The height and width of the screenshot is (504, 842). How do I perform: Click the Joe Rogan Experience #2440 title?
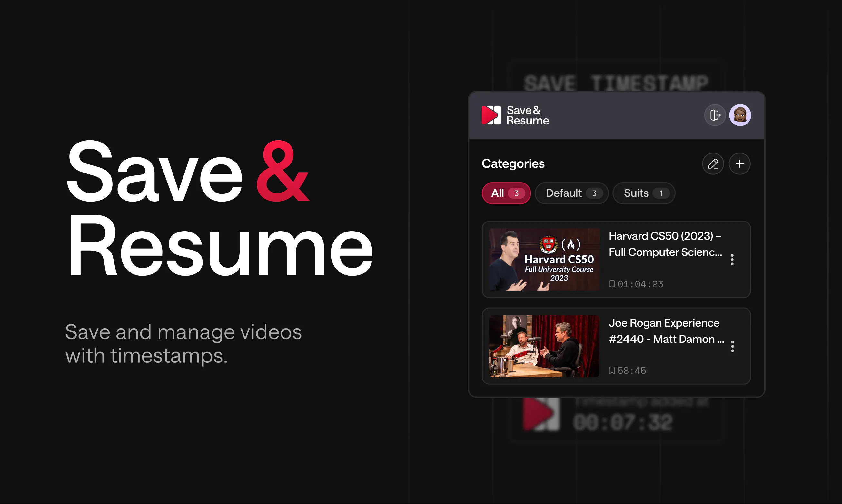pyautogui.click(x=666, y=331)
